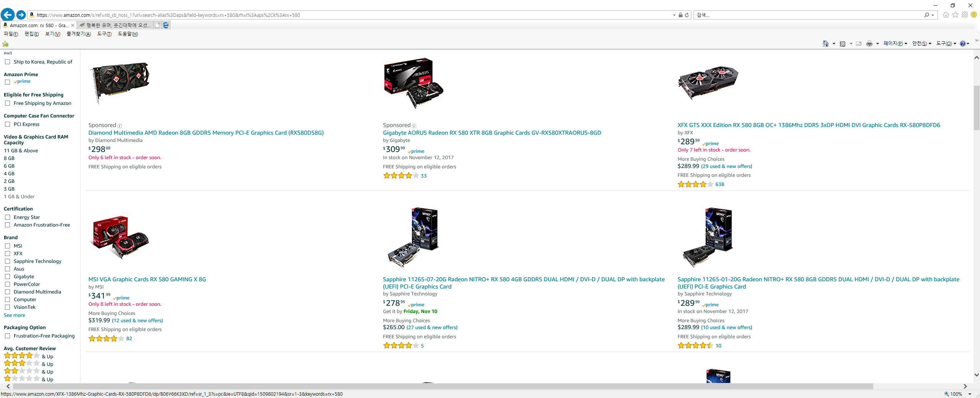Click info icon next to Diamond Multimedia Sponsored

[x=119, y=126]
